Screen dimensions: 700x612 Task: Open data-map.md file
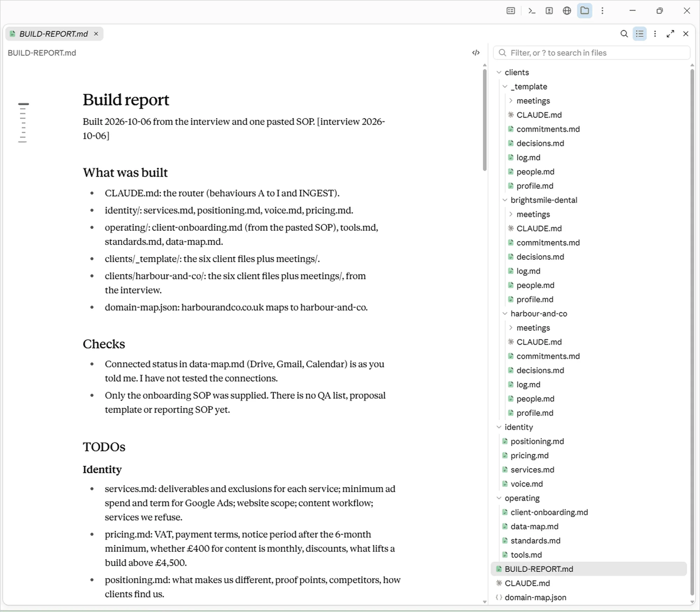coord(534,526)
